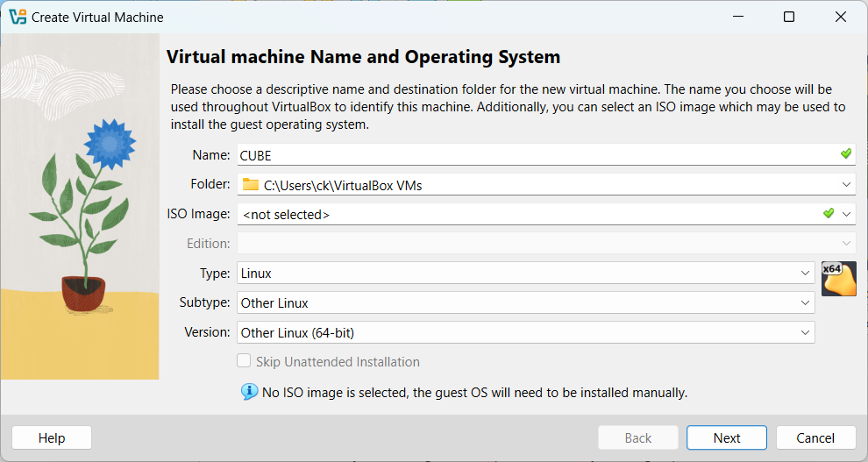Open the ISO Image dropdown list
868x462 pixels.
pos(846,214)
